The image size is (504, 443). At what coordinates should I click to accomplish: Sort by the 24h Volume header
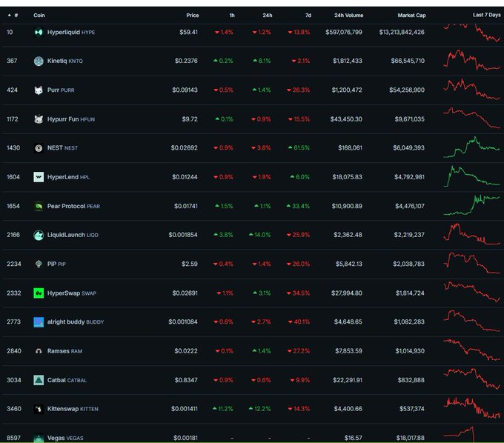[x=349, y=15]
